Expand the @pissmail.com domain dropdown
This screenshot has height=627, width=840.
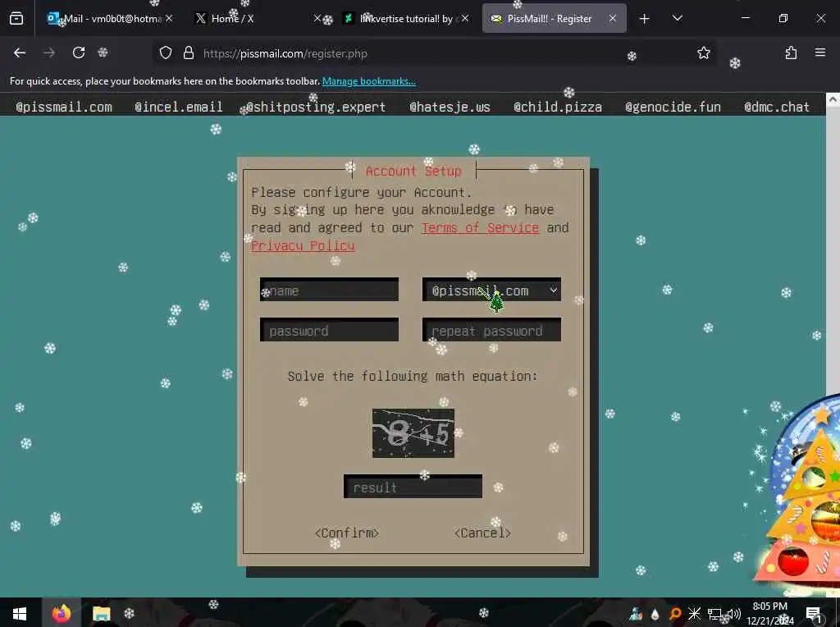(491, 290)
